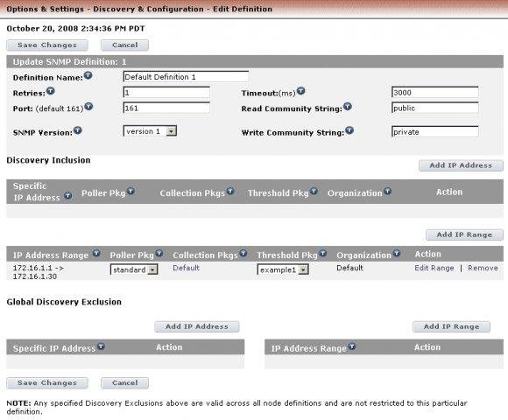Click help icon next to Poller Pkg in IP Range table

pyautogui.click(x=159, y=253)
